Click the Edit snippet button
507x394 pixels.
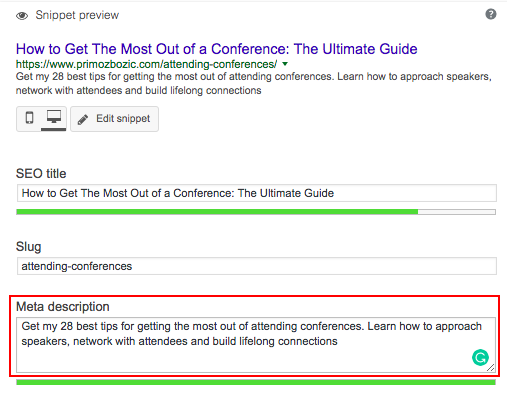coord(114,119)
